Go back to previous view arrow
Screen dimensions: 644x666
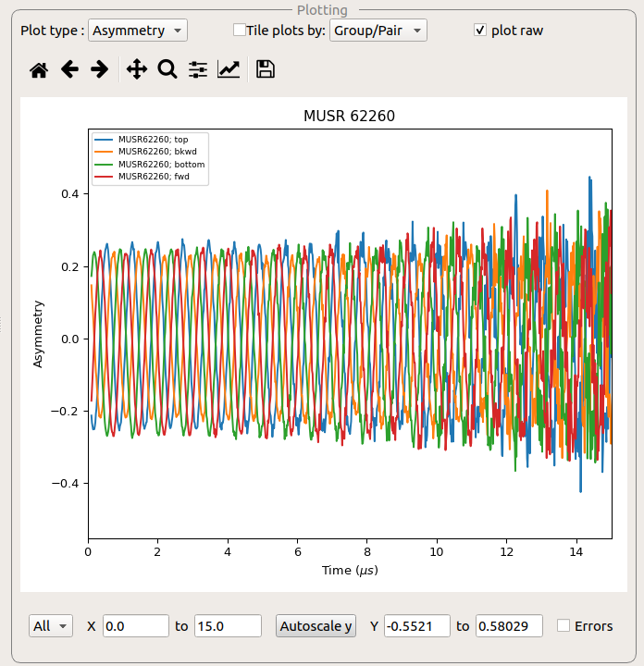[69, 69]
